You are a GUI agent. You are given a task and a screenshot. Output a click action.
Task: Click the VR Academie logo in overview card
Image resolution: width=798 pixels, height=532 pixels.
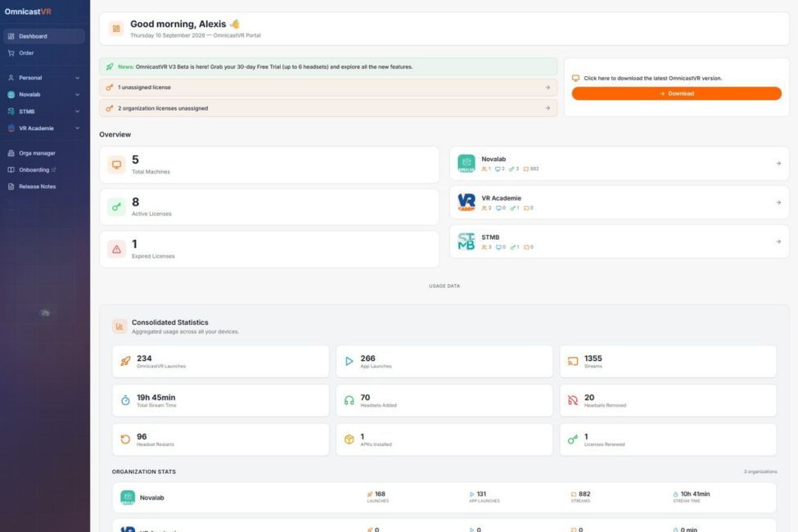point(467,203)
